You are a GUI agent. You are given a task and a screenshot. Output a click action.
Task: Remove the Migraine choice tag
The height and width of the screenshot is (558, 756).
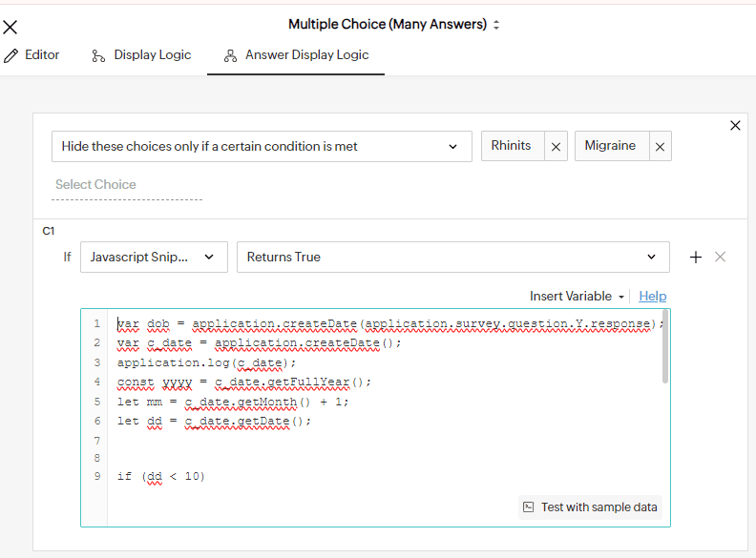click(x=661, y=147)
